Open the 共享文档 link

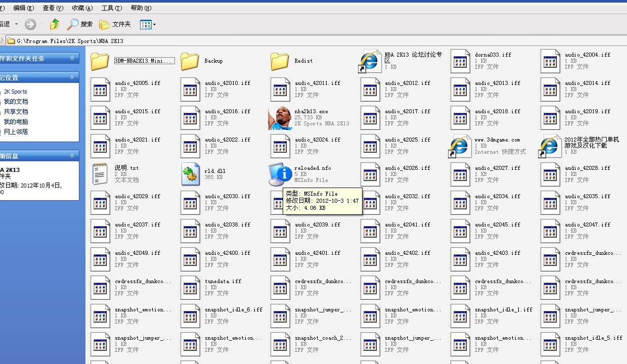click(x=16, y=112)
